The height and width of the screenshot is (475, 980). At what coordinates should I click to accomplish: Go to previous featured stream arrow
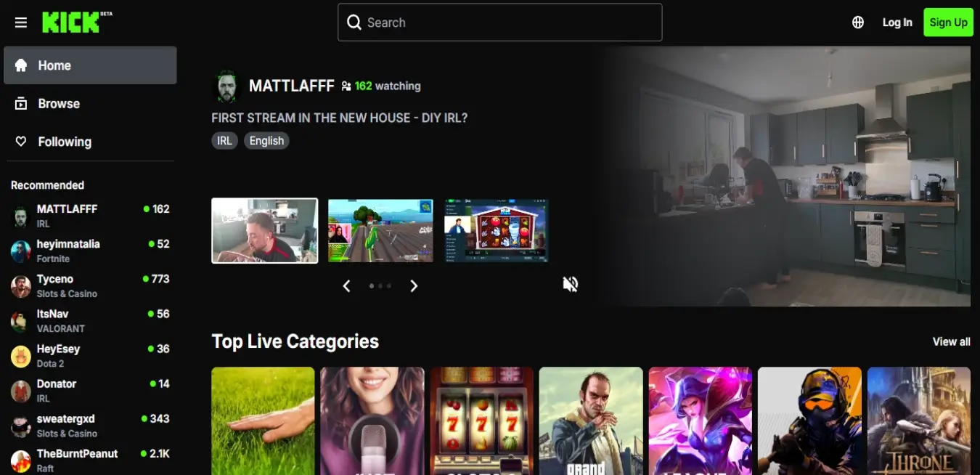tap(346, 286)
